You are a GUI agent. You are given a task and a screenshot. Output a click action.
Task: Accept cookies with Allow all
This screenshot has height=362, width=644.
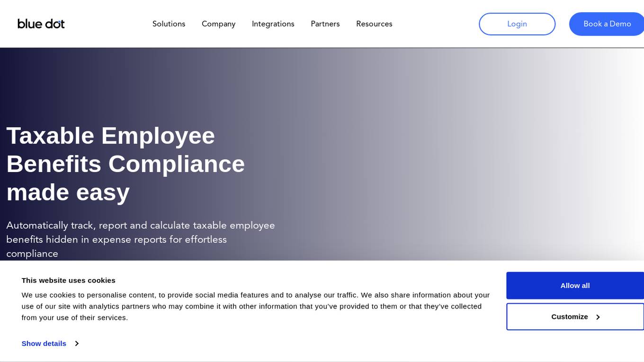point(575,285)
